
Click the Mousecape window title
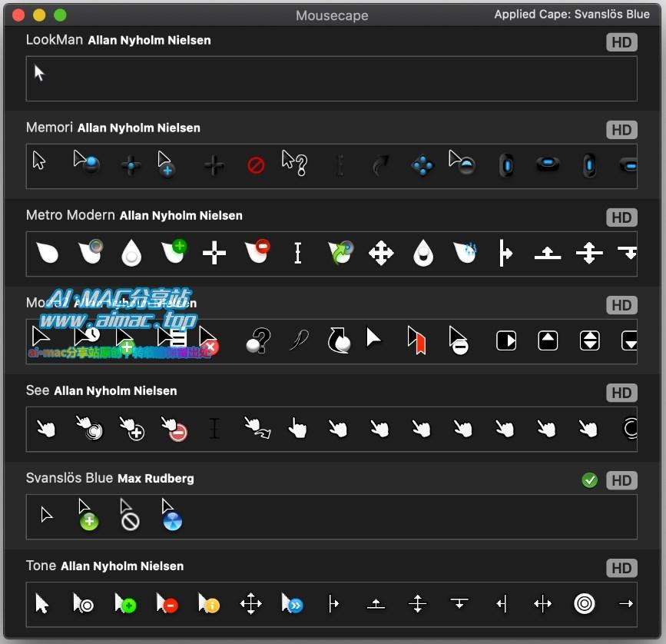[332, 15]
